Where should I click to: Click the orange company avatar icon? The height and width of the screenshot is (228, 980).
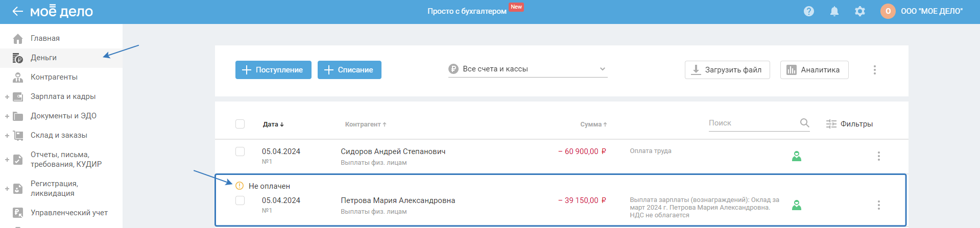click(888, 11)
